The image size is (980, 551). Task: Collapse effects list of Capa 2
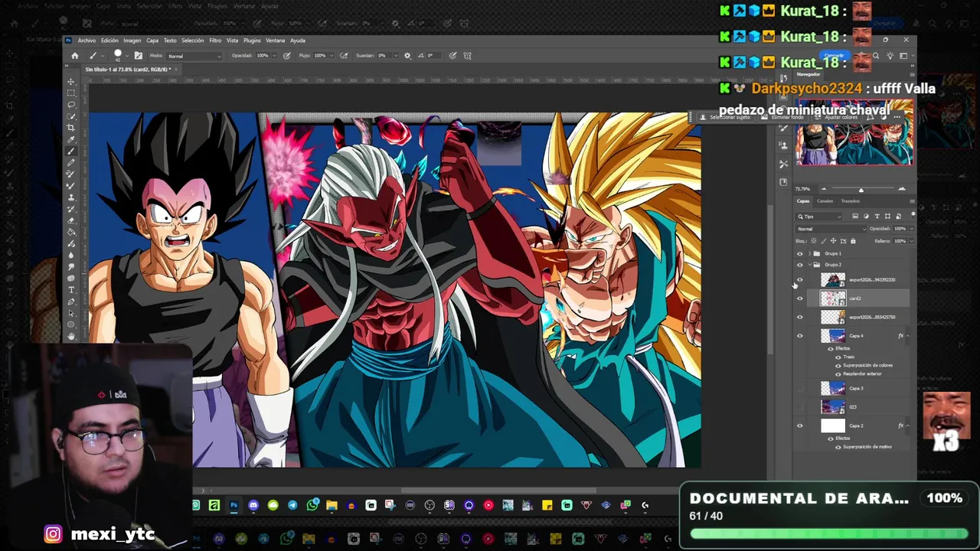908,425
